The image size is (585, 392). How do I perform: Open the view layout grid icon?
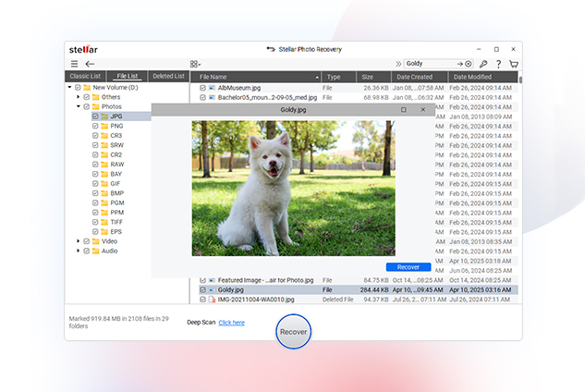195,64
